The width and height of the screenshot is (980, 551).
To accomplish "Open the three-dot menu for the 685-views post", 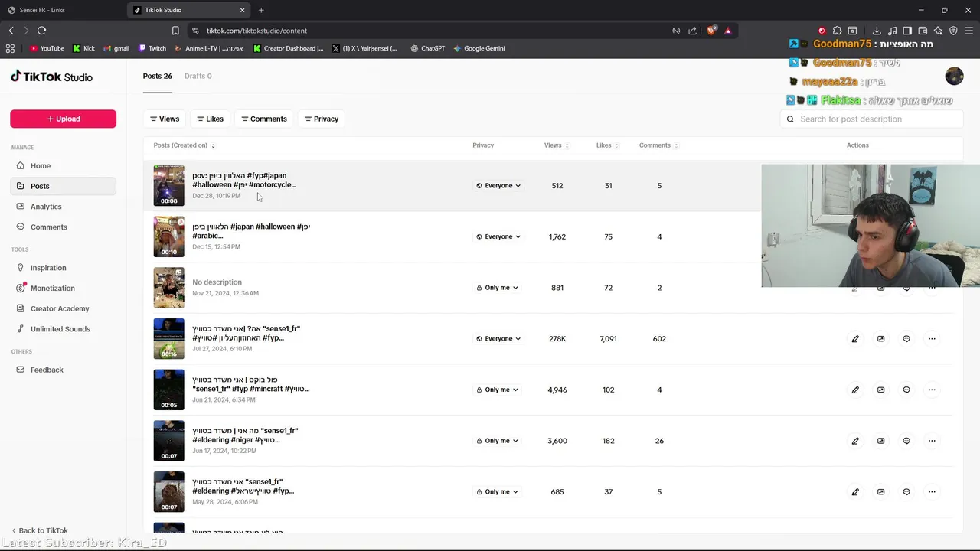I will (932, 492).
